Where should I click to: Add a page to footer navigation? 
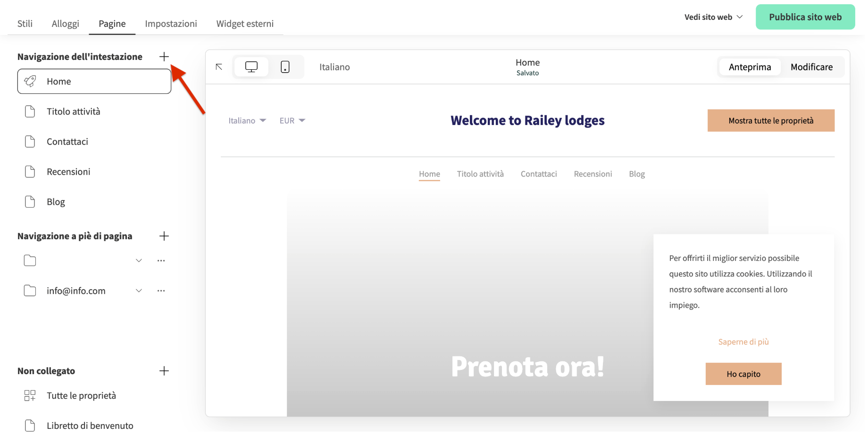click(164, 236)
